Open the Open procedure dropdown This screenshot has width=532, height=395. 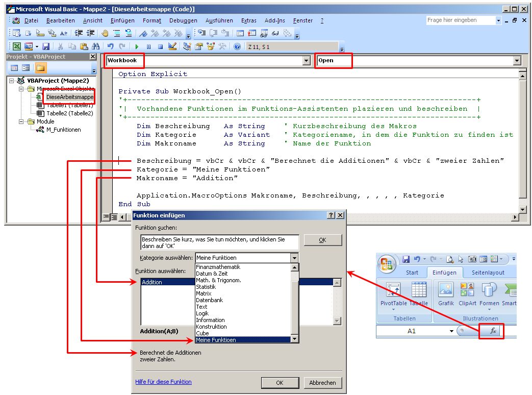517,60
